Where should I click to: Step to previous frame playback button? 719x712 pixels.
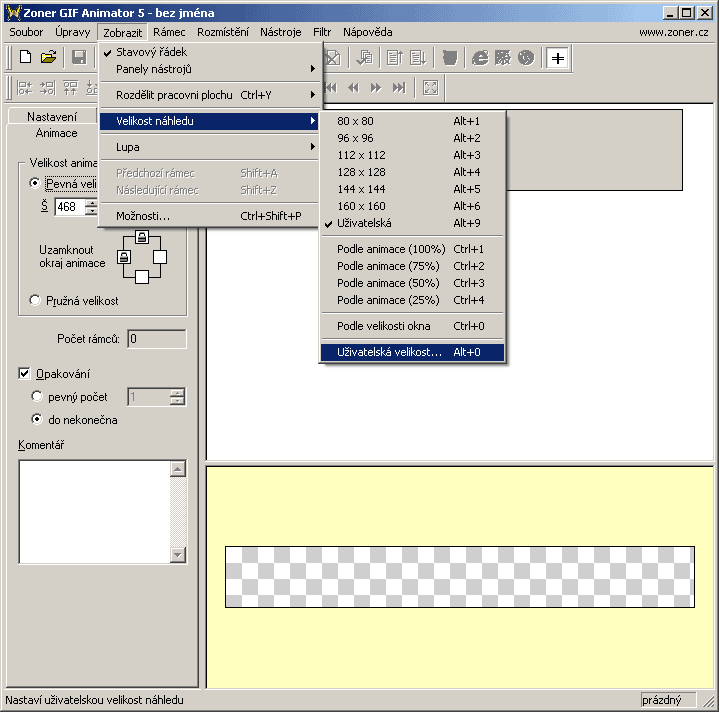(x=353, y=88)
